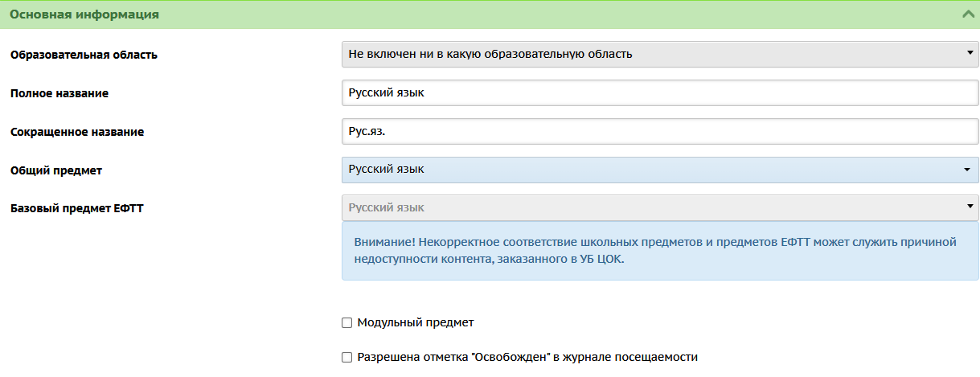Open the Общий предмет dropdown
This screenshot has width=980, height=377.
coord(660,170)
